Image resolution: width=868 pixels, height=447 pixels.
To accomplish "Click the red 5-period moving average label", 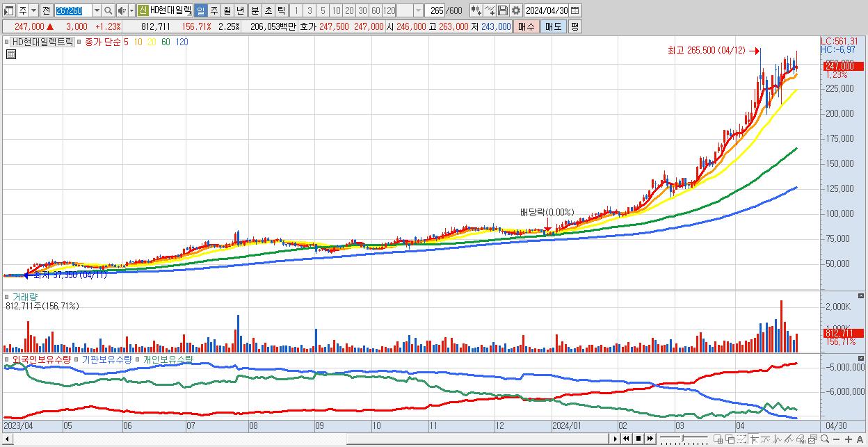I will 126,42.
